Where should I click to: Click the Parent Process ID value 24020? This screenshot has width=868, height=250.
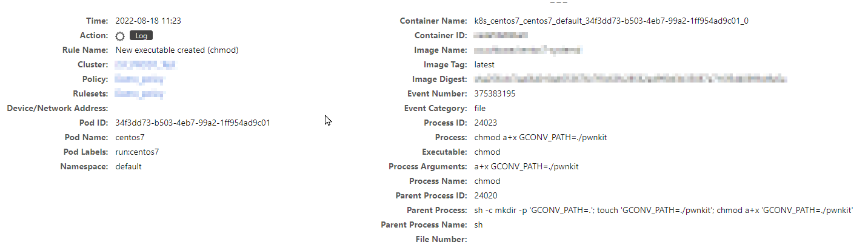(x=486, y=196)
